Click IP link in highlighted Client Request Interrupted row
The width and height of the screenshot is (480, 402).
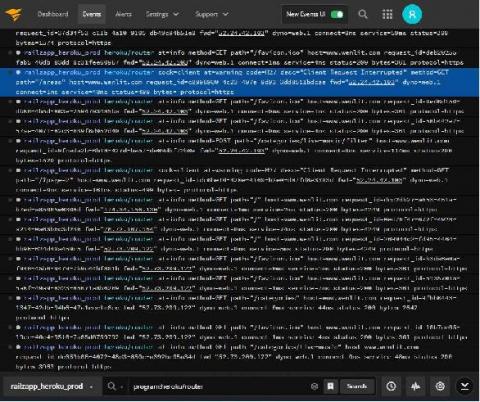[x=371, y=82]
